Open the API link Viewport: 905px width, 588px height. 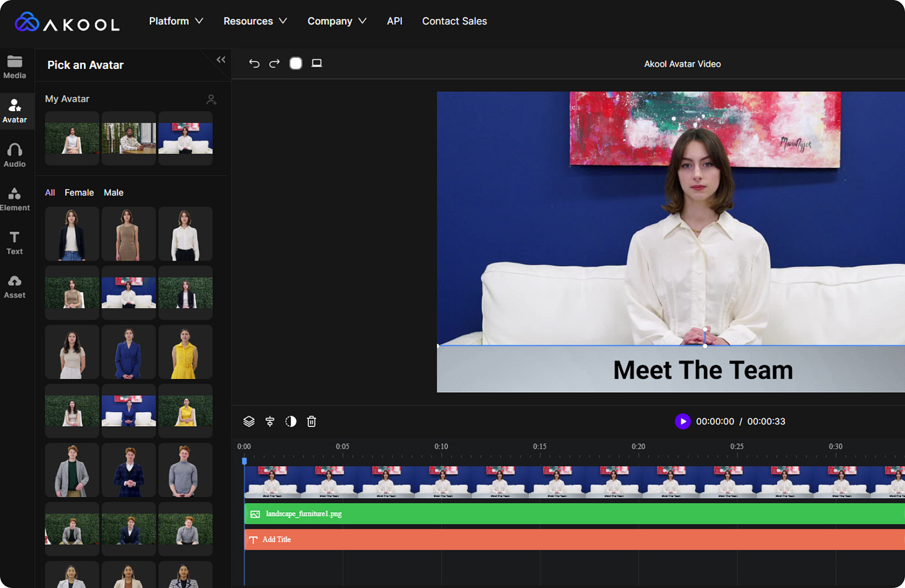(x=395, y=21)
